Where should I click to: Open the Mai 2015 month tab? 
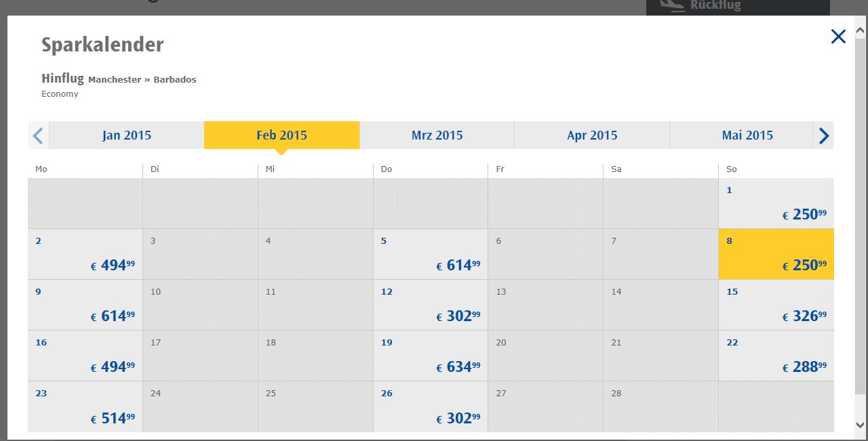click(x=741, y=135)
